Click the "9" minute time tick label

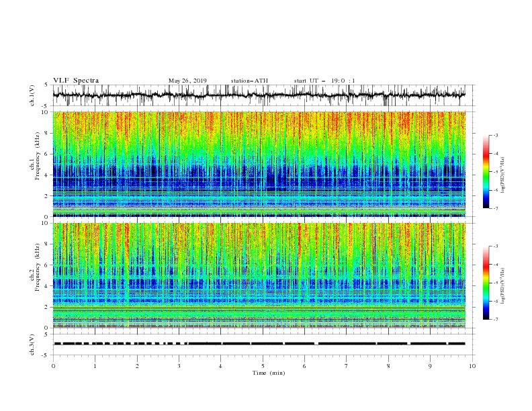[430, 366]
